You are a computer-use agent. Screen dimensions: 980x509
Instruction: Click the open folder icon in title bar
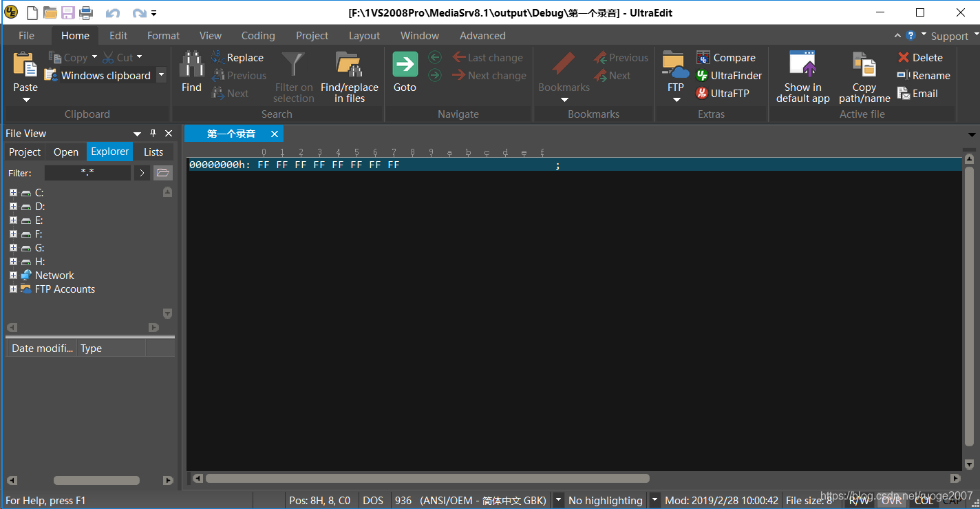coord(50,12)
